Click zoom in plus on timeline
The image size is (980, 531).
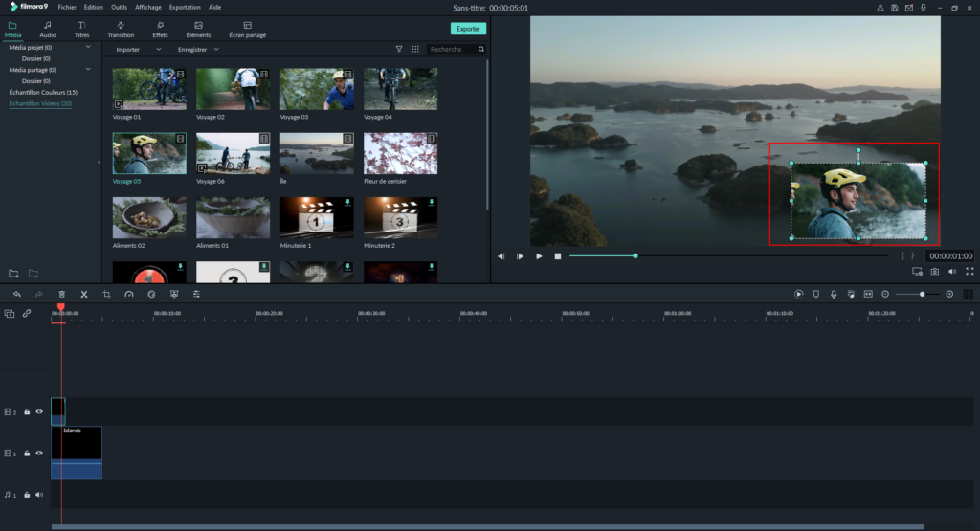pyautogui.click(x=949, y=295)
